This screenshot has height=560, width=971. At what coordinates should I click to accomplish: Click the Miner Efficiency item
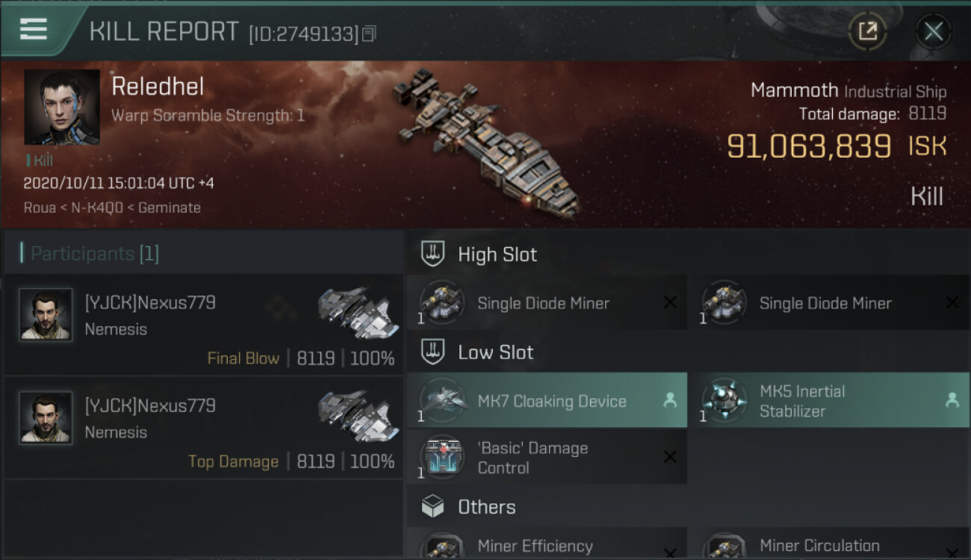point(535,546)
